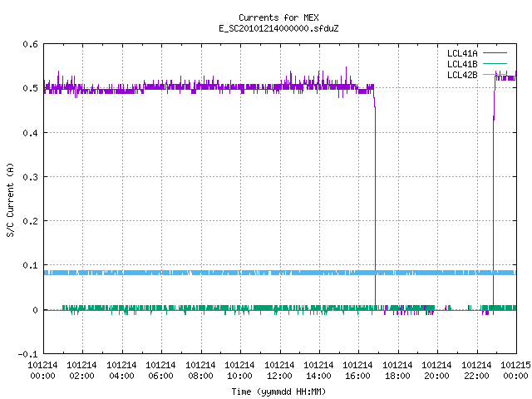Click the LCL41B legend label
The width and height of the screenshot is (532, 399).
pos(462,64)
